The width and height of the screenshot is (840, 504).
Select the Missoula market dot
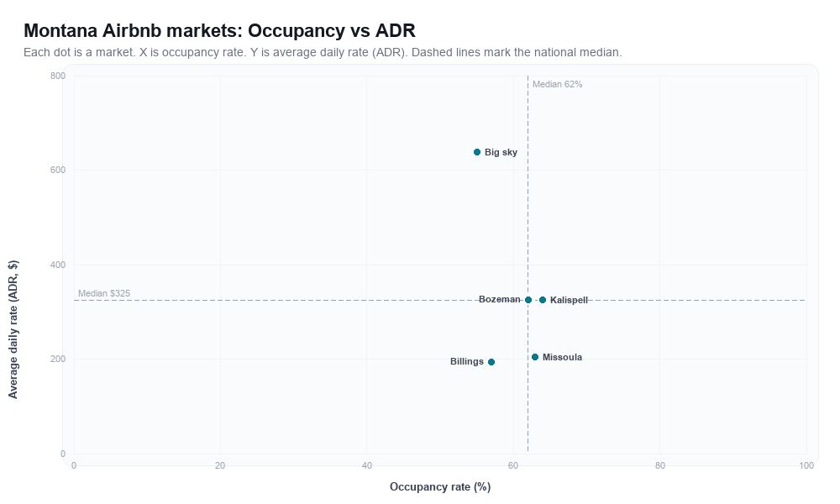tap(535, 357)
